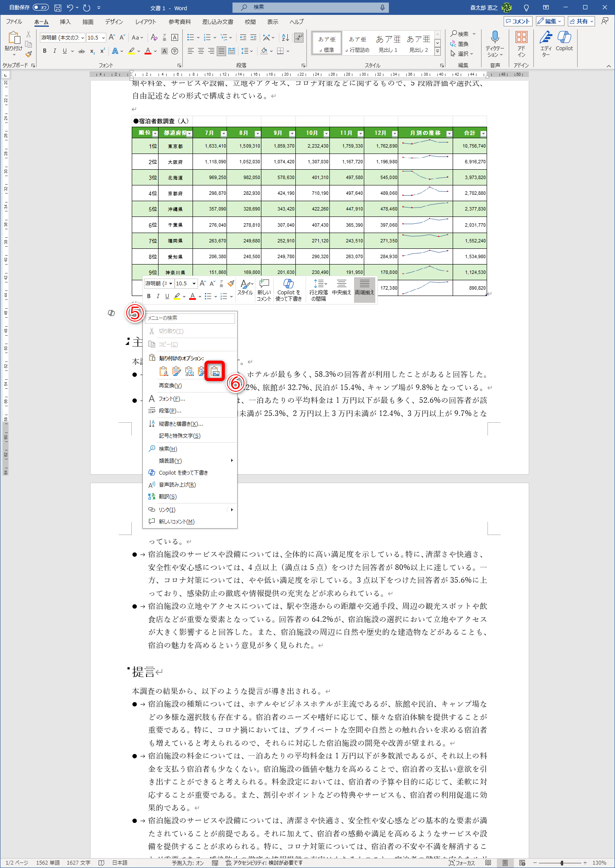Image resolution: width=615 pixels, height=868 pixels.
Task: Increase indent in paragraph group
Action: (x=253, y=37)
